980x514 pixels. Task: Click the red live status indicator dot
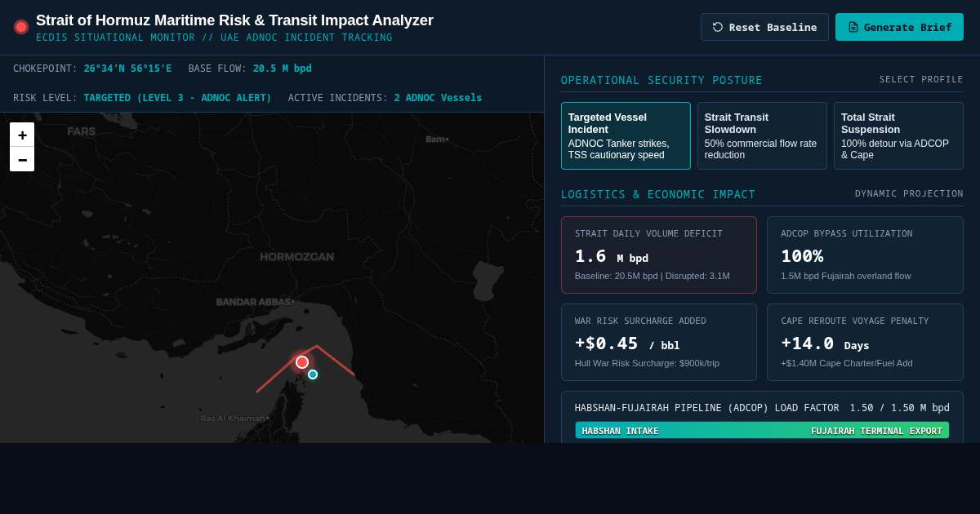[21, 27]
